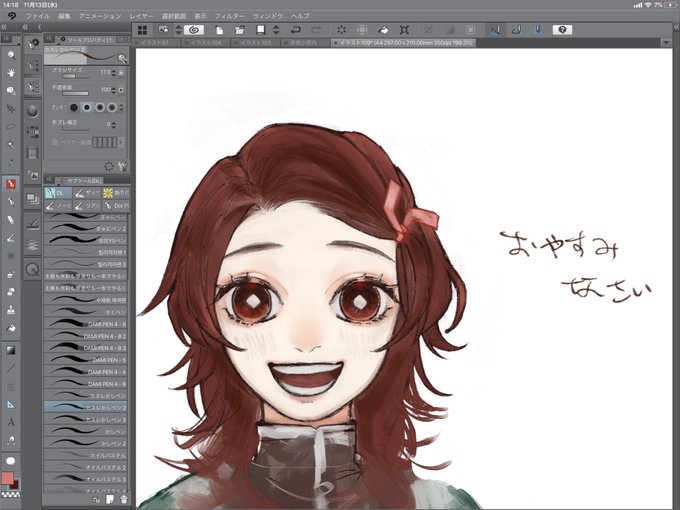Adjust brush size value stepper arrows
The height and width of the screenshot is (510, 680).
pos(114,72)
